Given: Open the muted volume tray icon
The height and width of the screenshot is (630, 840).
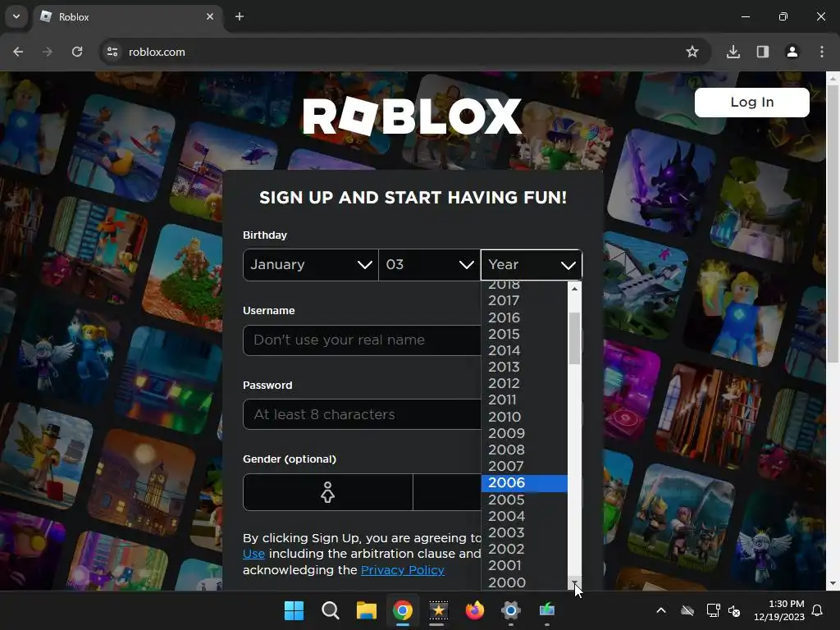Looking at the screenshot, I should click(x=734, y=610).
